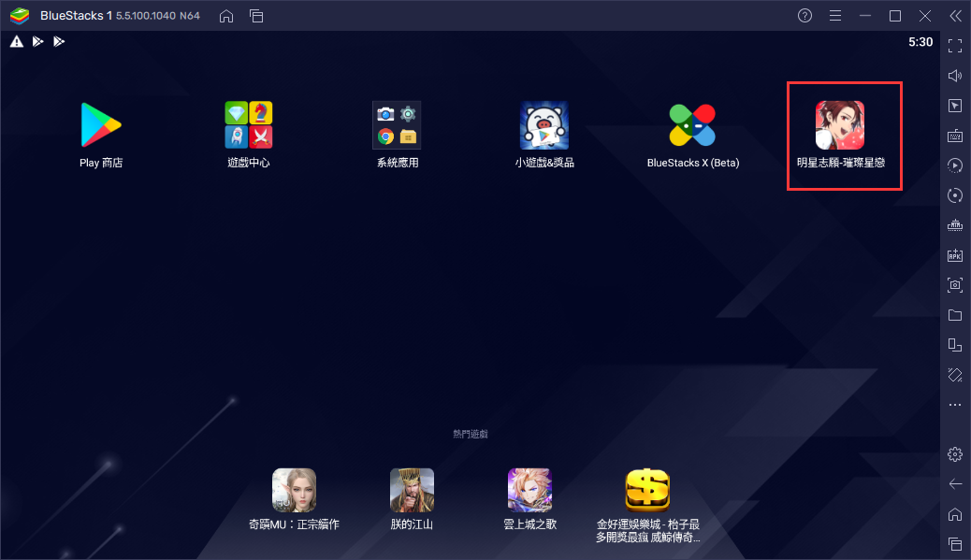The image size is (971, 560).
Task: Open the hamburger menu in title bar
Action: tap(835, 16)
